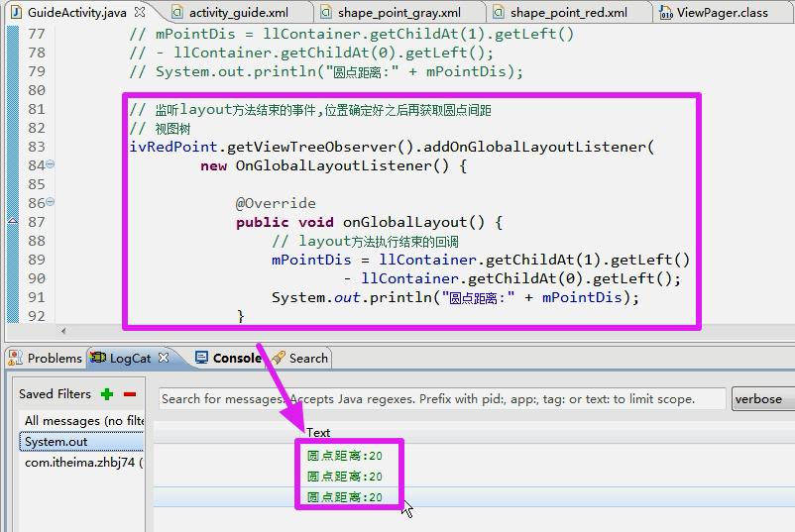795x532 pixels.
Task: Open the Search view tab
Action: (307, 358)
